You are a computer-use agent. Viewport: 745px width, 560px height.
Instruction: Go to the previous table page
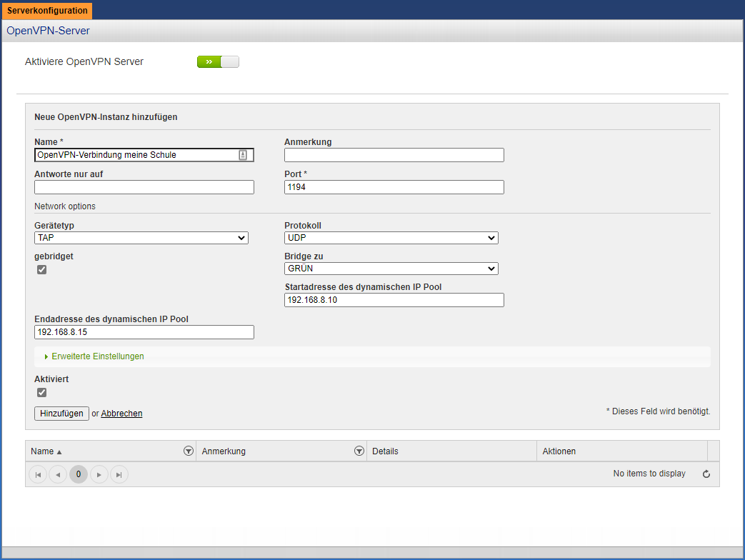[x=58, y=474]
